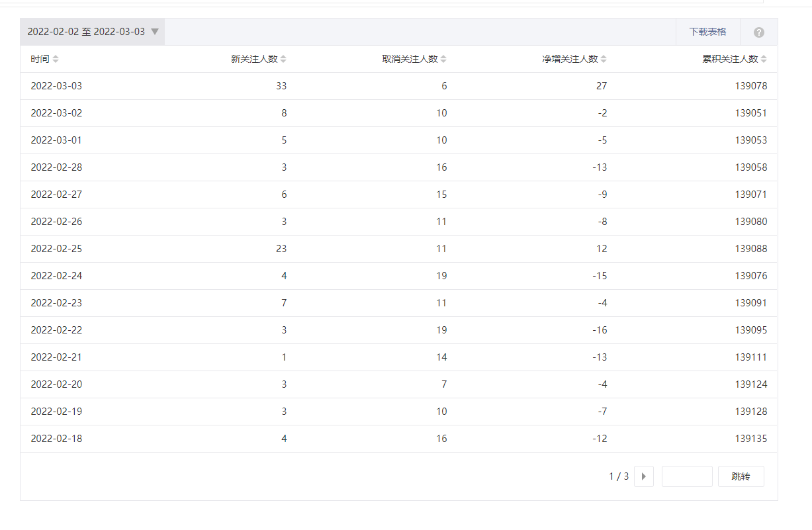The image size is (812, 530).
Task: Select the 取消关注人数 header label
Action: pos(410,59)
